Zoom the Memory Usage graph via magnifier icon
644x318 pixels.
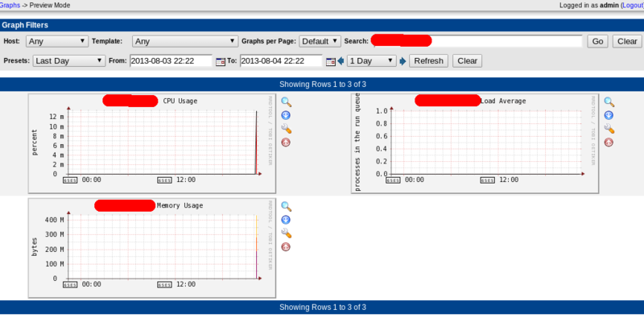pyautogui.click(x=286, y=206)
